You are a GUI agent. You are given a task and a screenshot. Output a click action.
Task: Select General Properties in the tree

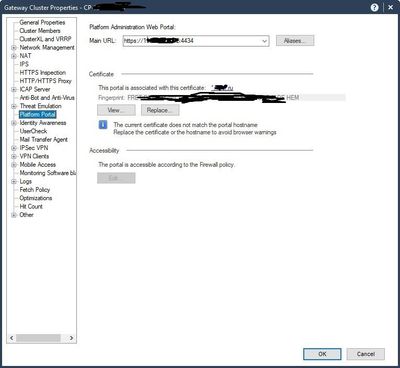coord(42,22)
